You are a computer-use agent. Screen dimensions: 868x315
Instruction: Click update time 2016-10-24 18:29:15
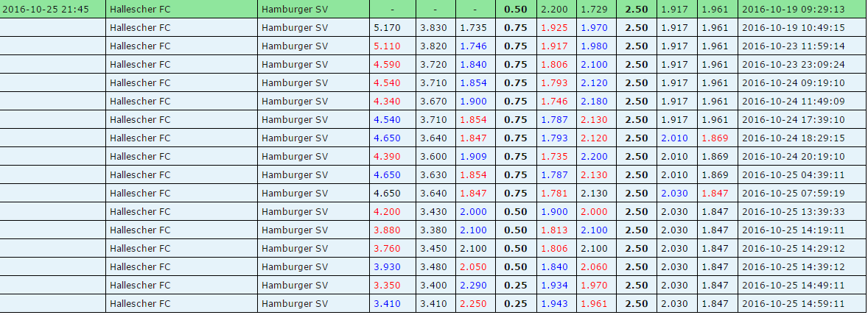[794, 138]
